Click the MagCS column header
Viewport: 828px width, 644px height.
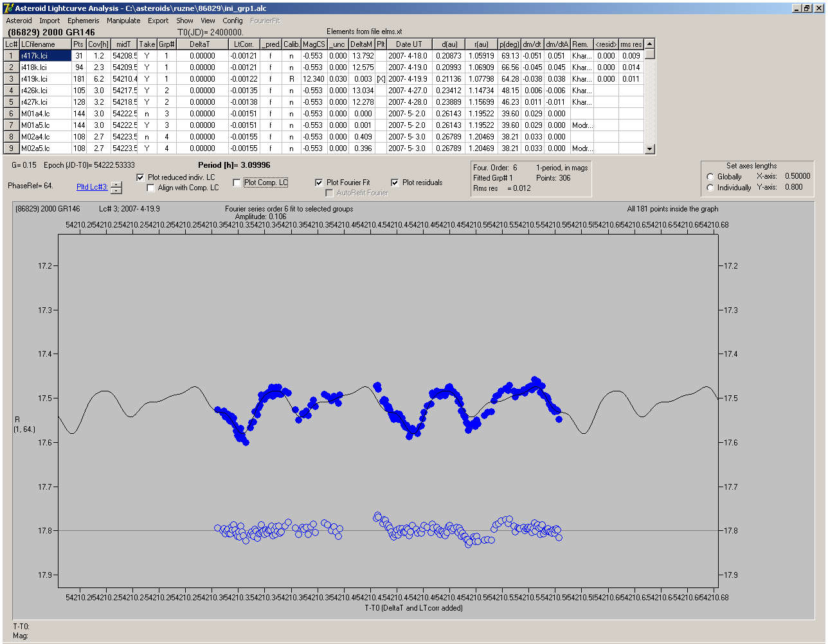[314, 44]
